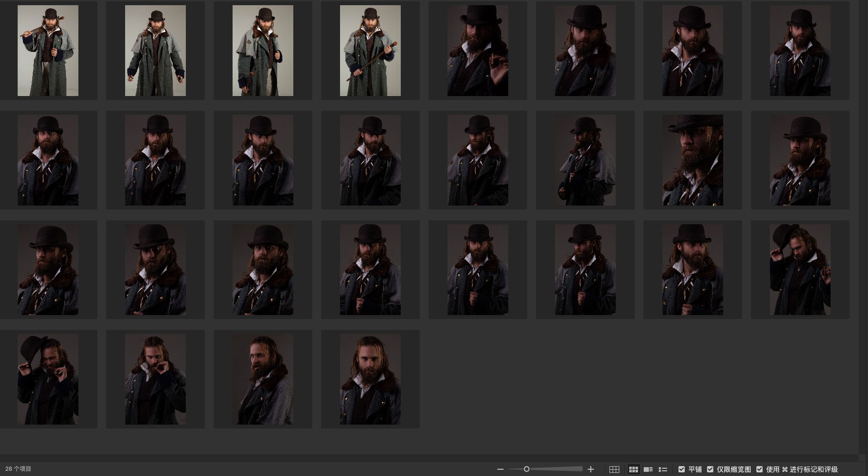Select dark portrait with raised hand
868x476 pixels.
(478, 51)
